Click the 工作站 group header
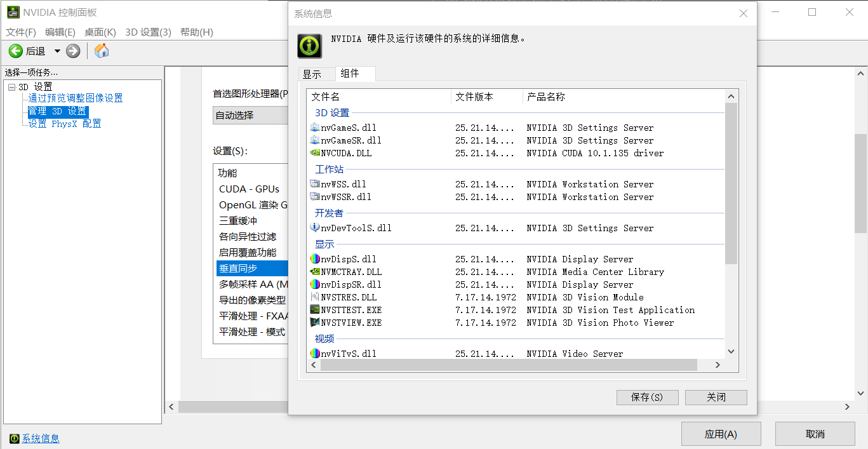868x449 pixels. [329, 169]
